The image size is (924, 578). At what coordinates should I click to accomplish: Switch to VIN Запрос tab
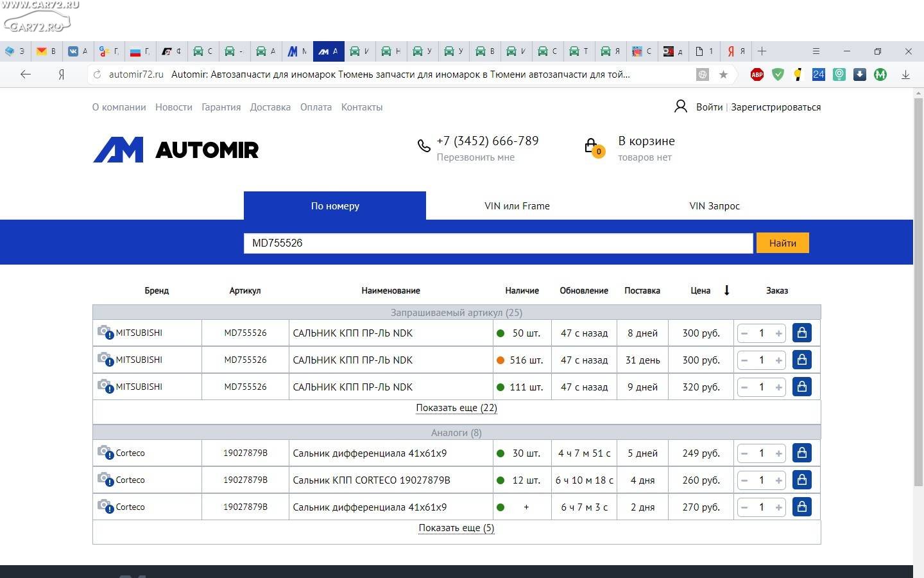(714, 206)
